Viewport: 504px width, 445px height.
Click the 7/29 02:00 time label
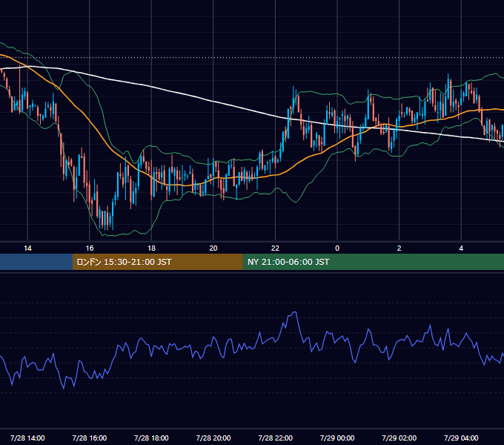(399, 438)
